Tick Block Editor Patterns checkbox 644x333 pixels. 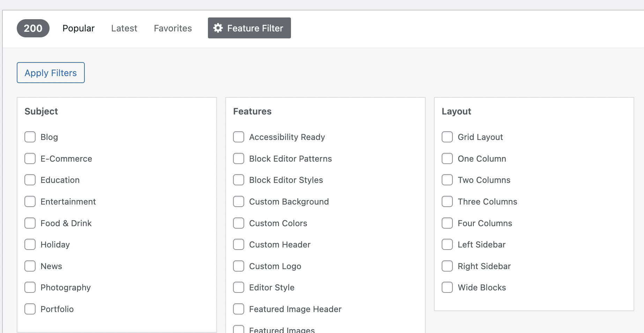(239, 158)
